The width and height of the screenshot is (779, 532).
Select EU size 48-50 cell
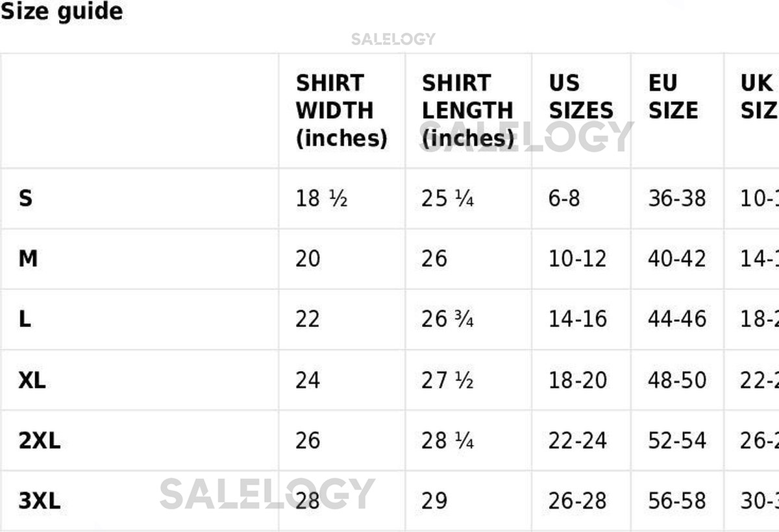click(x=676, y=380)
